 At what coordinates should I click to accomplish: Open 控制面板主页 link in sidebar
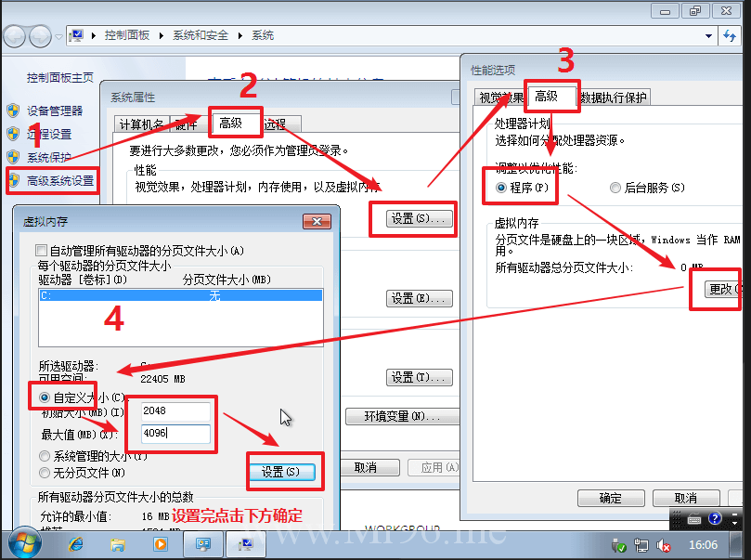[59, 78]
